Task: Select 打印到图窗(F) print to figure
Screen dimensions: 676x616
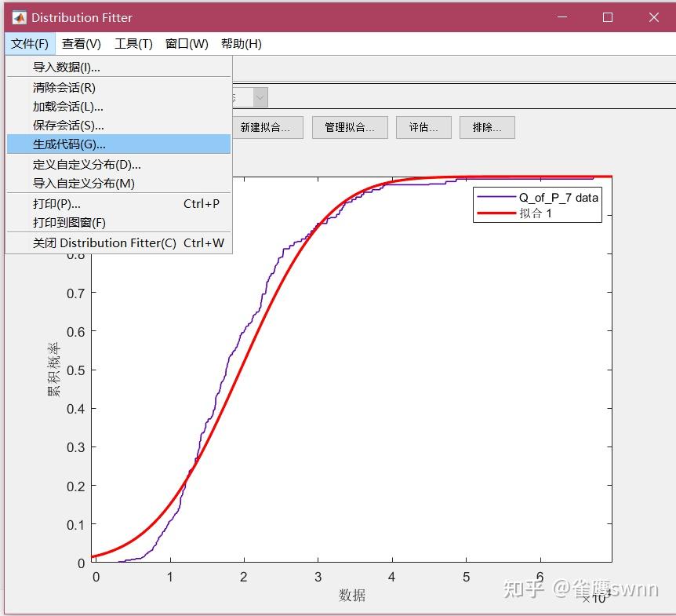Action: pos(59,223)
